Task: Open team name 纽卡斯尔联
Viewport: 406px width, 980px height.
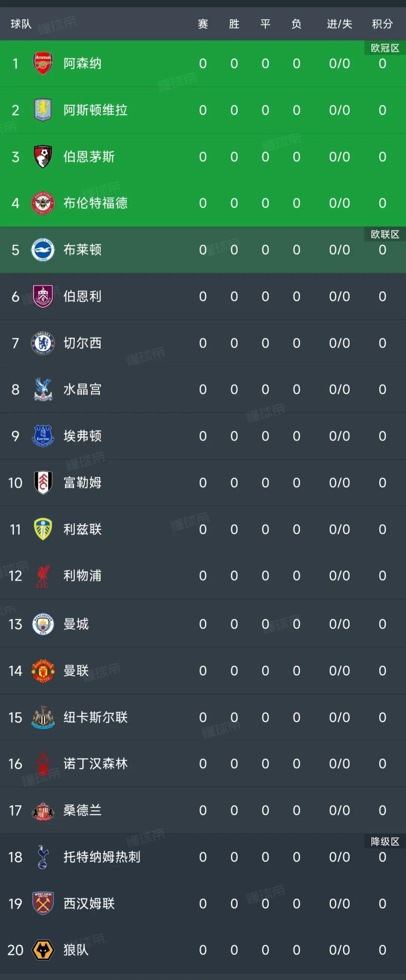Action: pos(95,717)
